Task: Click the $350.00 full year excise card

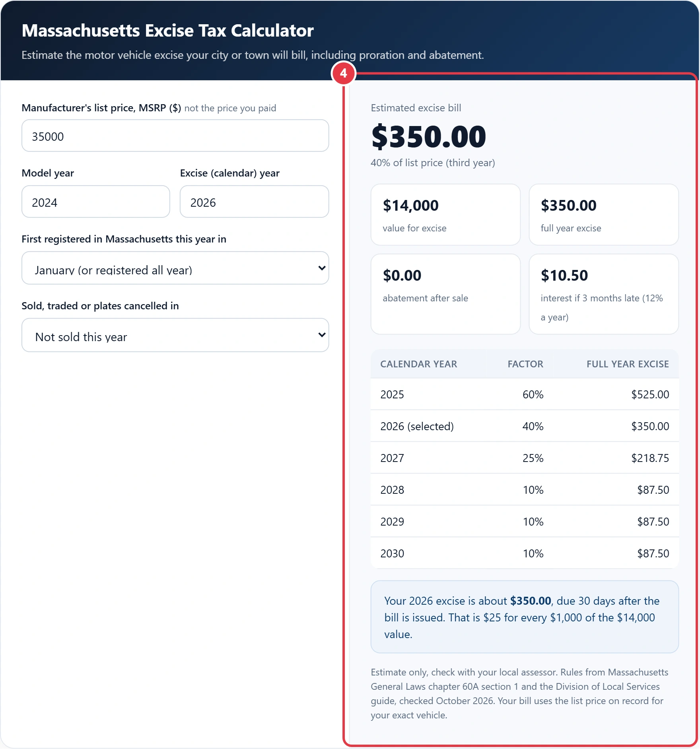Action: click(604, 215)
